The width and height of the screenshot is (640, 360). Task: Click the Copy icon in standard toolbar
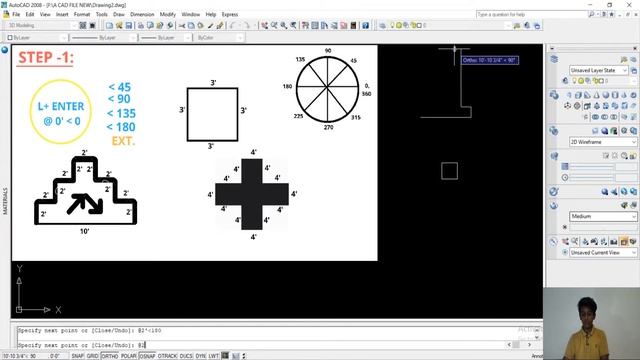click(x=191, y=25)
